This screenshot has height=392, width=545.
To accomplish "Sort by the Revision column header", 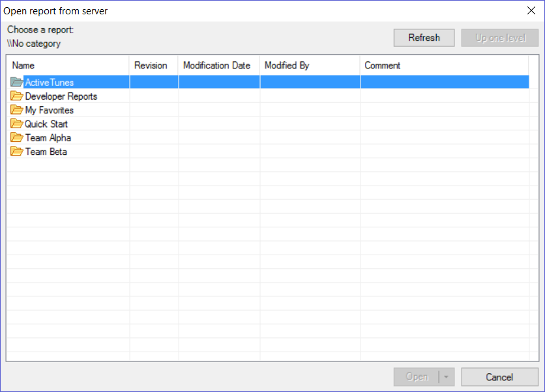I will click(x=154, y=65).
